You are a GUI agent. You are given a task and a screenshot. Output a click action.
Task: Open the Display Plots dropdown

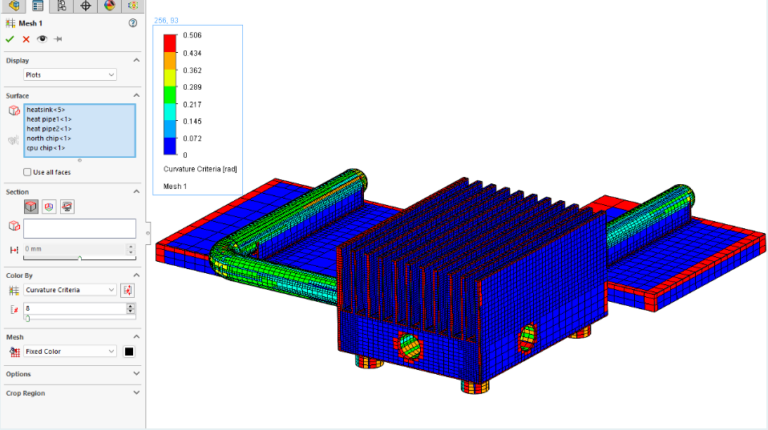point(70,74)
